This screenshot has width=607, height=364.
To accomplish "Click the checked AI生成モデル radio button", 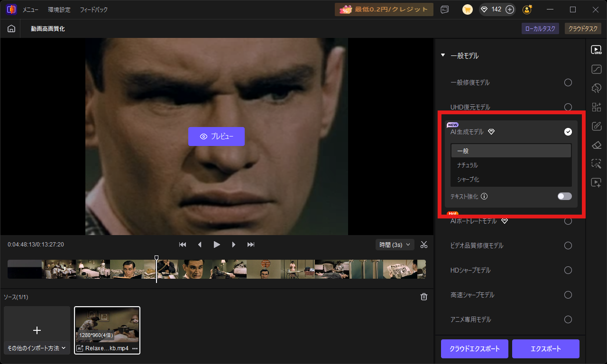I will tap(568, 132).
